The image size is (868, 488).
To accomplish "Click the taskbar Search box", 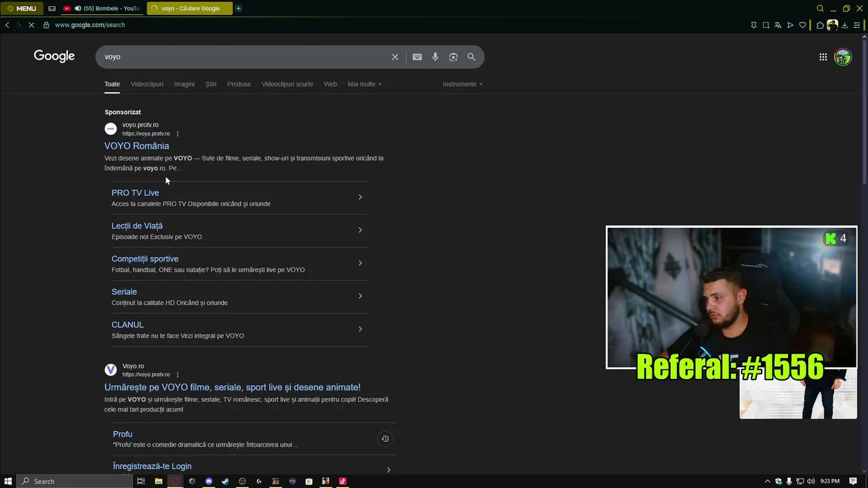I will click(x=74, y=481).
